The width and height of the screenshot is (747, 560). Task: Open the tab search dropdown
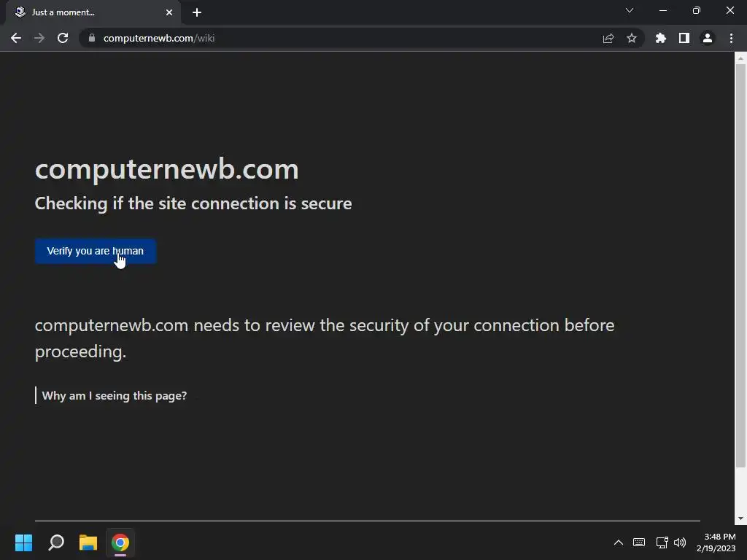(x=630, y=10)
